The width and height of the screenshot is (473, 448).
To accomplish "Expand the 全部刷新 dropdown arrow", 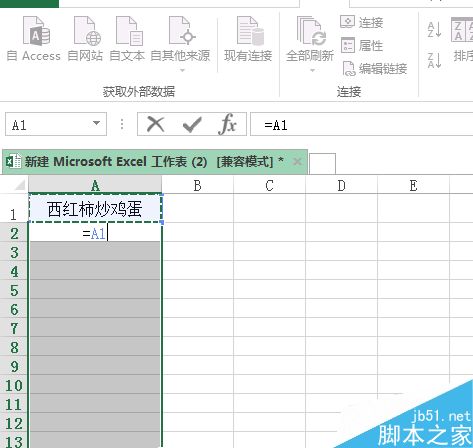I will click(312, 70).
